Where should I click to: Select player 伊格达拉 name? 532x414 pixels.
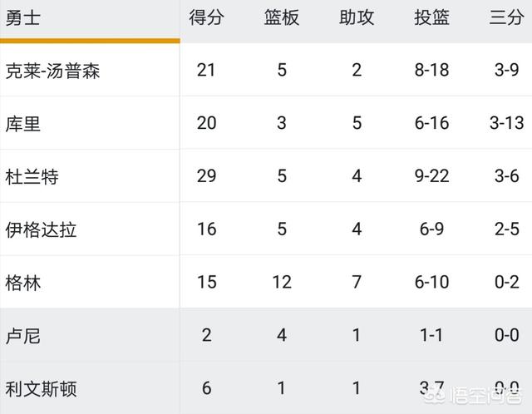pyautogui.click(x=41, y=229)
